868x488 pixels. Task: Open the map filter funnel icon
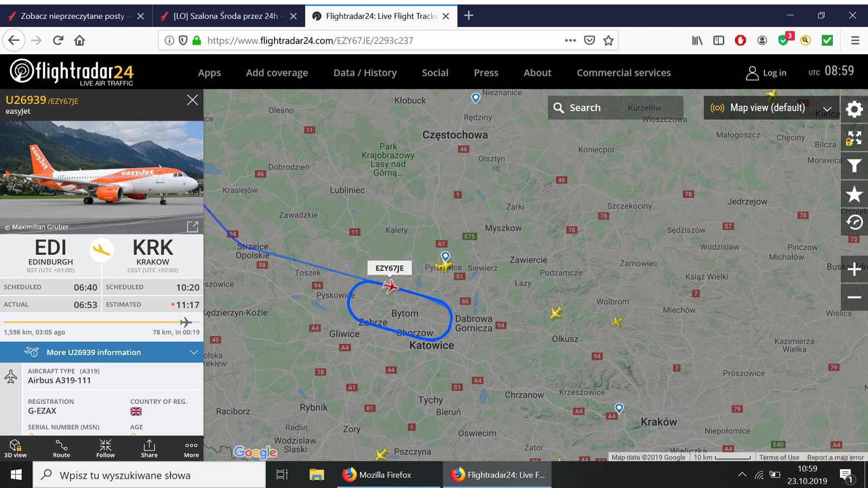coord(854,166)
